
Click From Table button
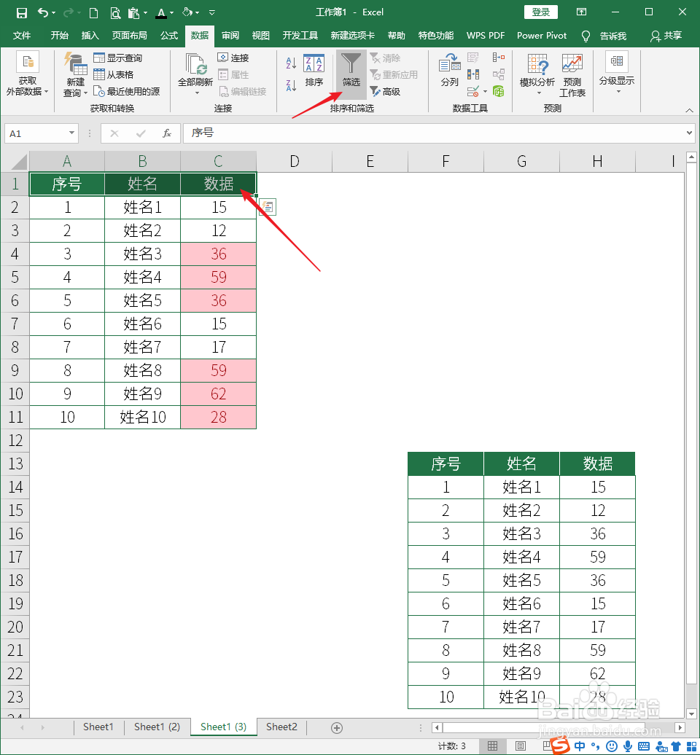pyautogui.click(x=114, y=74)
